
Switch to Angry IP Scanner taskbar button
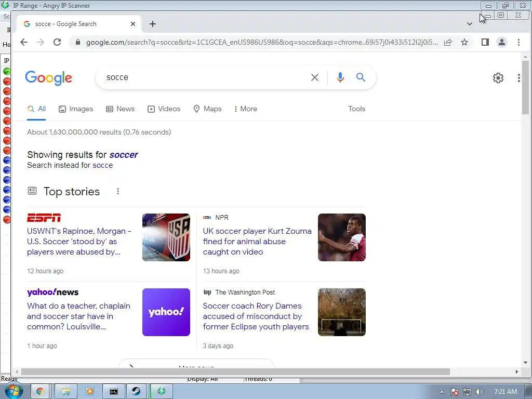coord(162,392)
